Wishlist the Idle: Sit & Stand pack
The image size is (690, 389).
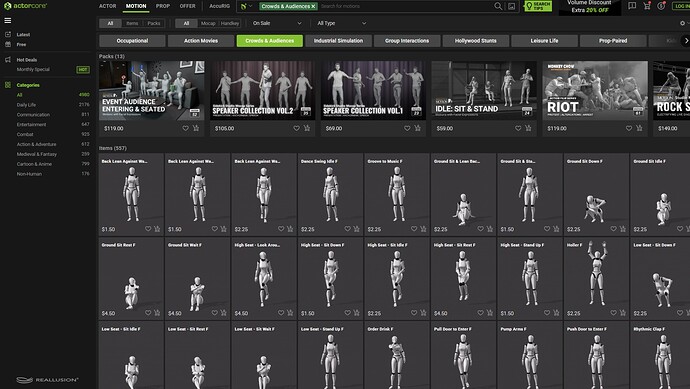click(x=518, y=128)
